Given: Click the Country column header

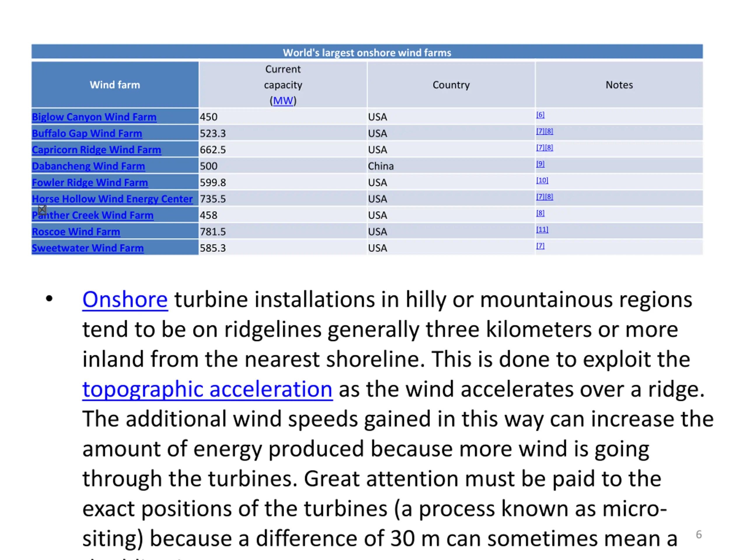Looking at the screenshot, I should pyautogui.click(x=451, y=85).
